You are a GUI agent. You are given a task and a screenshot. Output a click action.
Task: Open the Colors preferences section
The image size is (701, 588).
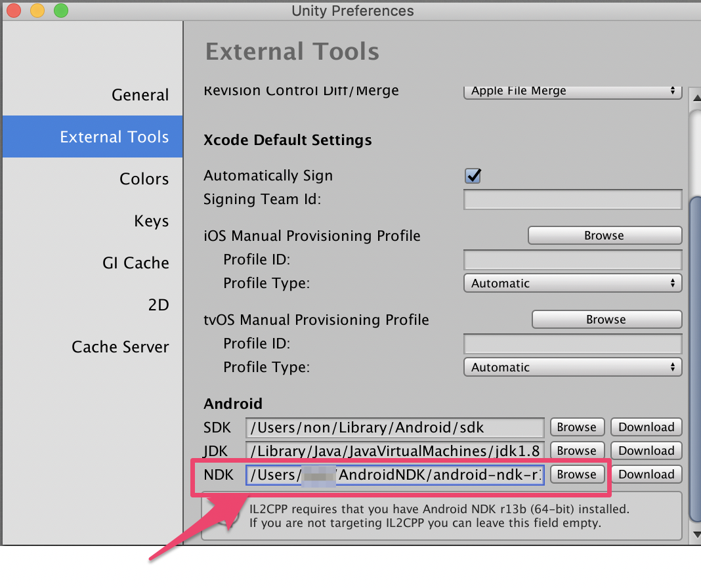(x=144, y=179)
